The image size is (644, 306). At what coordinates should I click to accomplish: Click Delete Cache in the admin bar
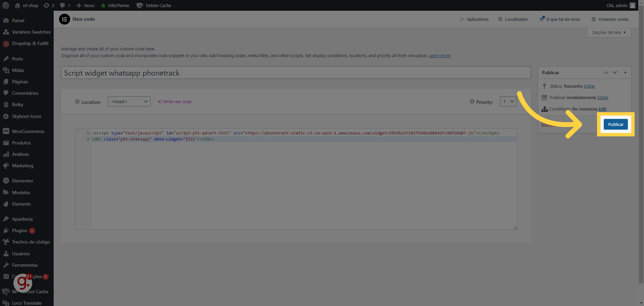[154, 5]
